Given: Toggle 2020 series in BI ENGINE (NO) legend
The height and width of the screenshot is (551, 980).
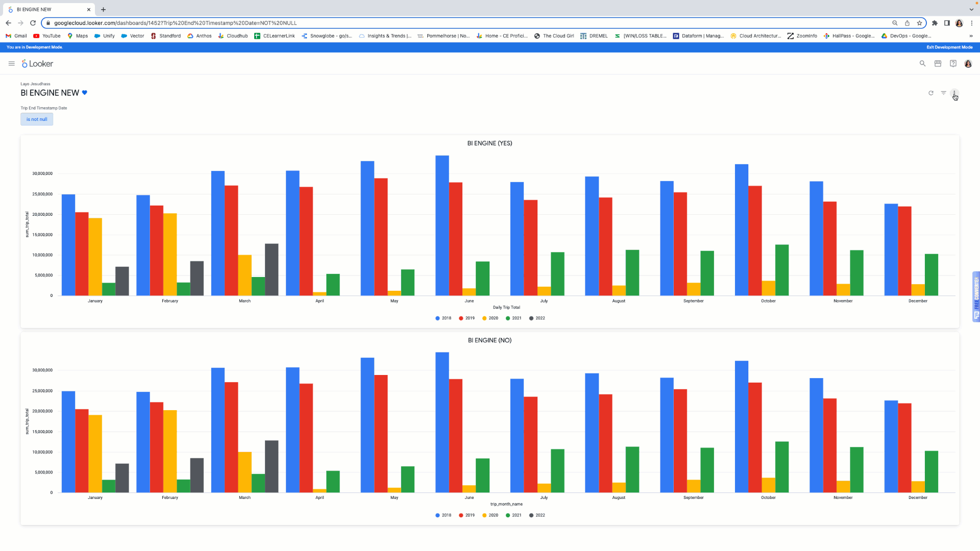Looking at the screenshot, I should (x=490, y=515).
